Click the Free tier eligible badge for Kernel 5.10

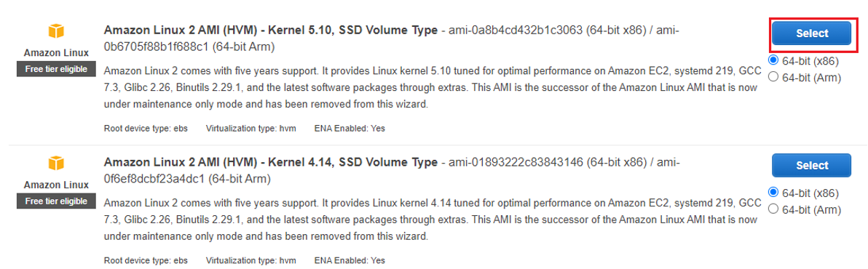57,69
